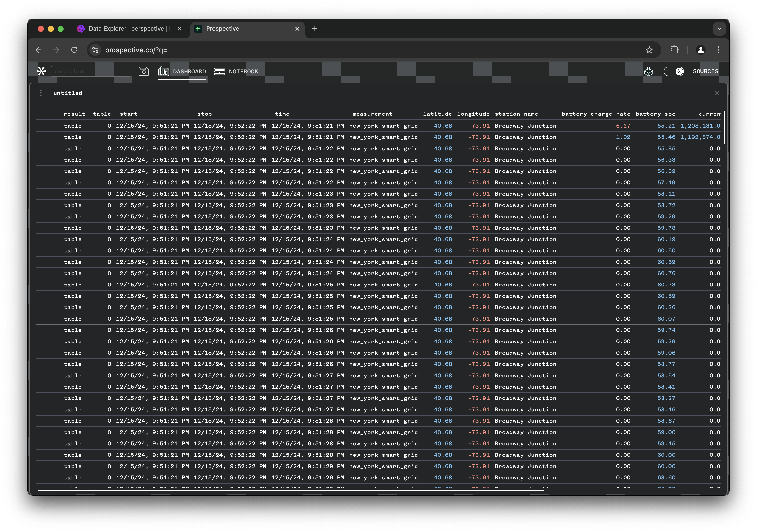Click the battery_charge_rate value -6.27
Image resolution: width=757 pixels, height=532 pixels.
pyautogui.click(x=622, y=126)
